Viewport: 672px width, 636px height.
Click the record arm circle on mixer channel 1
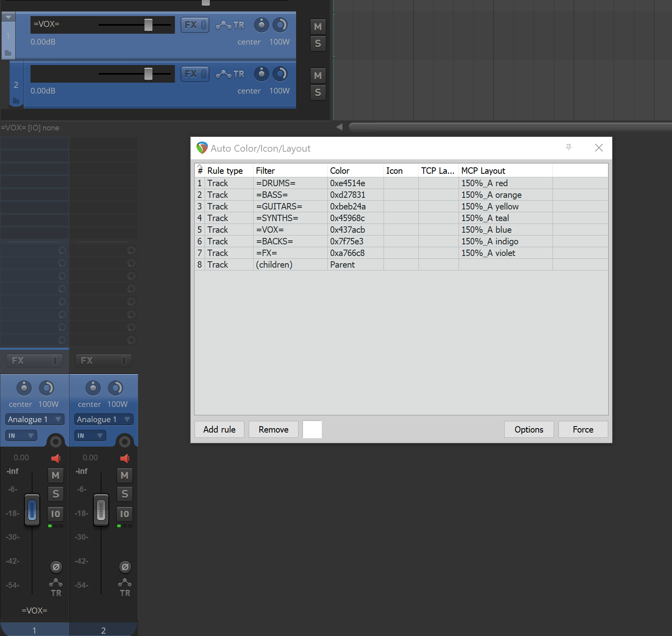tap(56, 442)
